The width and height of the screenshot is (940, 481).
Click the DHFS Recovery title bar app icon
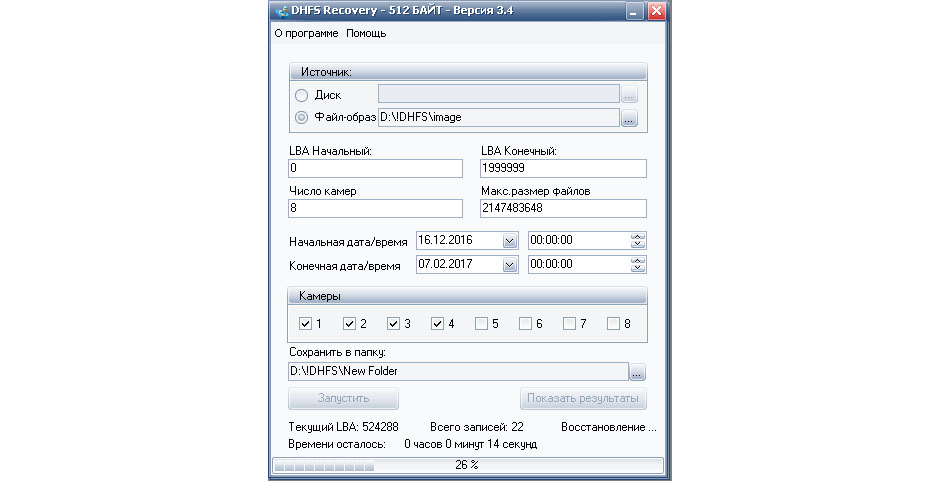point(282,12)
